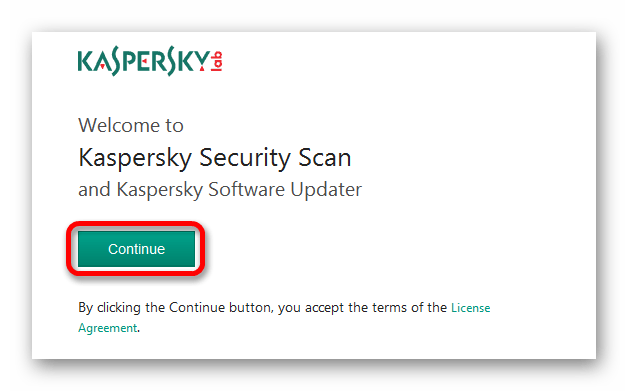Screen dimensions: 628x391
Task: Click the 'Kaspersky Security Scan' heading
Action: point(215,158)
